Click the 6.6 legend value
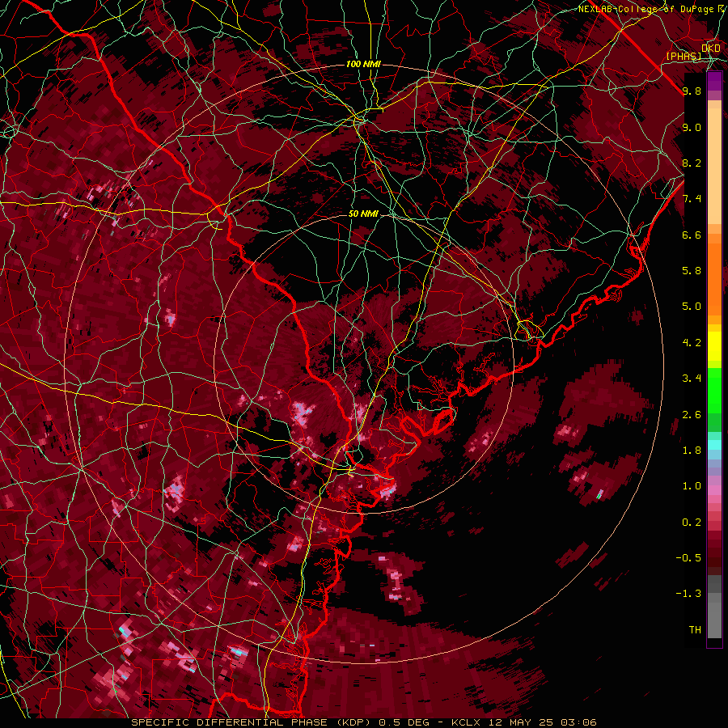The width and height of the screenshot is (728, 728). [692, 235]
